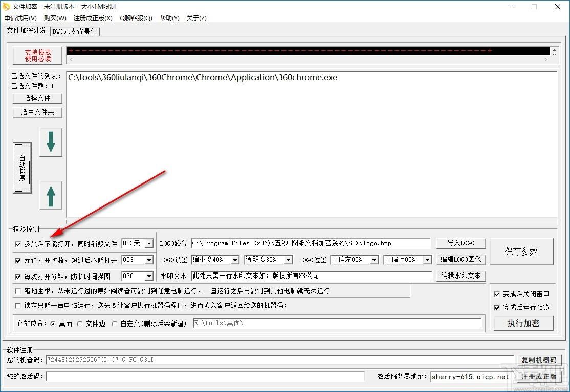570x392 pixels.
Task: Click the 您的激活码 input field
Action: pos(205,376)
